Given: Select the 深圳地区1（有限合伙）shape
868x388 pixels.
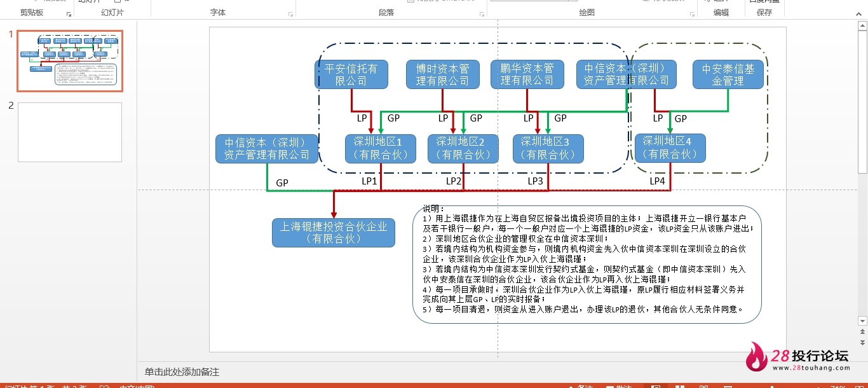Looking at the screenshot, I should click(x=381, y=148).
